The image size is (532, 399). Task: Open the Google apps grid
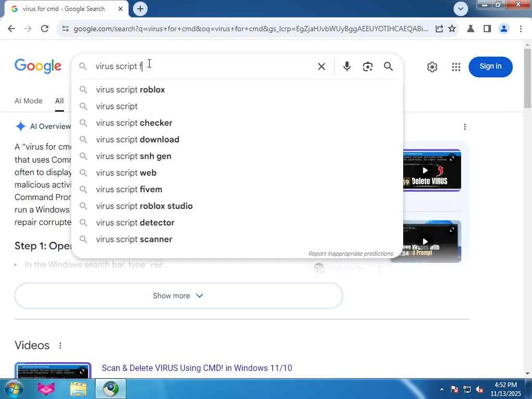pyautogui.click(x=456, y=67)
